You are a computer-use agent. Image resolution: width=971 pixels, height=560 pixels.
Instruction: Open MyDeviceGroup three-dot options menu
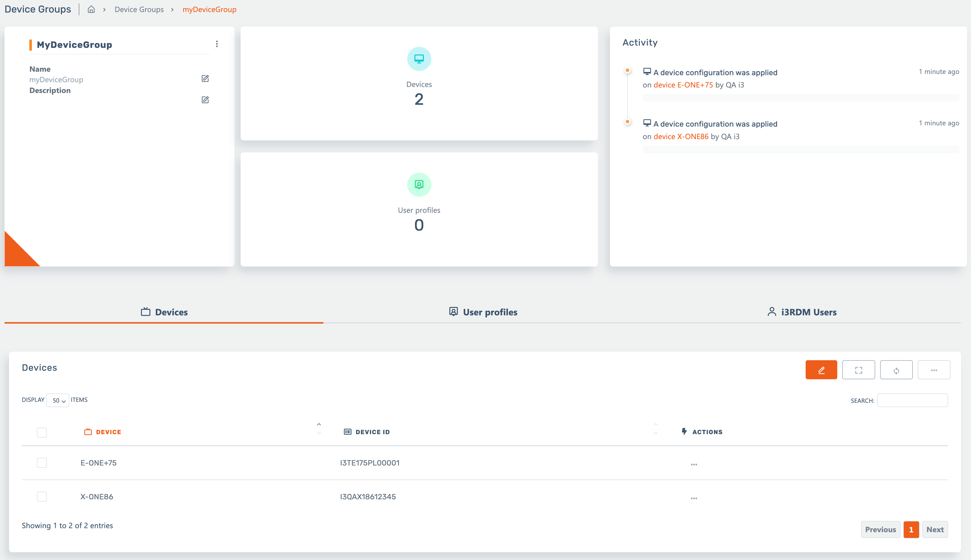[217, 44]
